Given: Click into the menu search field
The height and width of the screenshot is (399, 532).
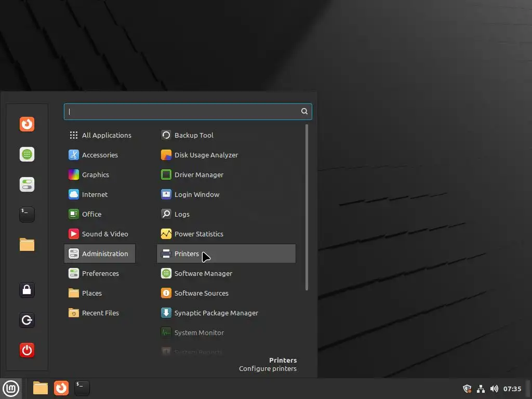Looking at the screenshot, I should pos(188,112).
